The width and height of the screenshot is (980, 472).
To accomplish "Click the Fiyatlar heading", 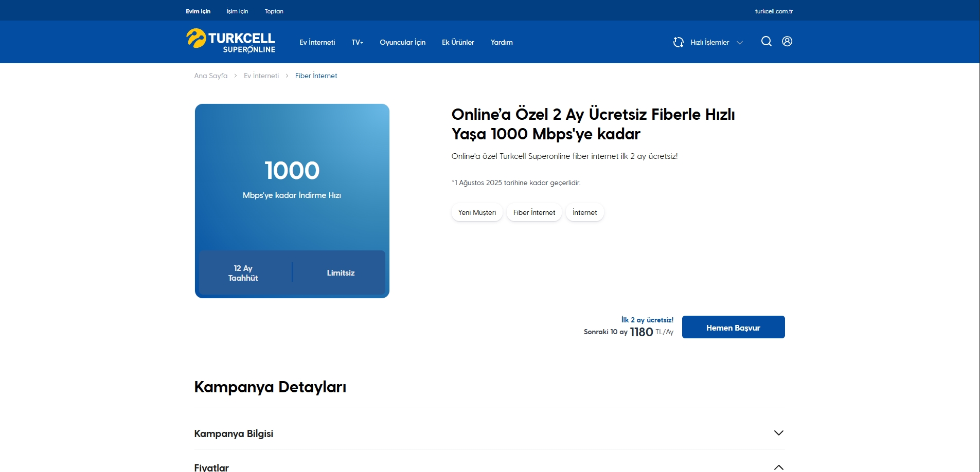I will coord(211,467).
